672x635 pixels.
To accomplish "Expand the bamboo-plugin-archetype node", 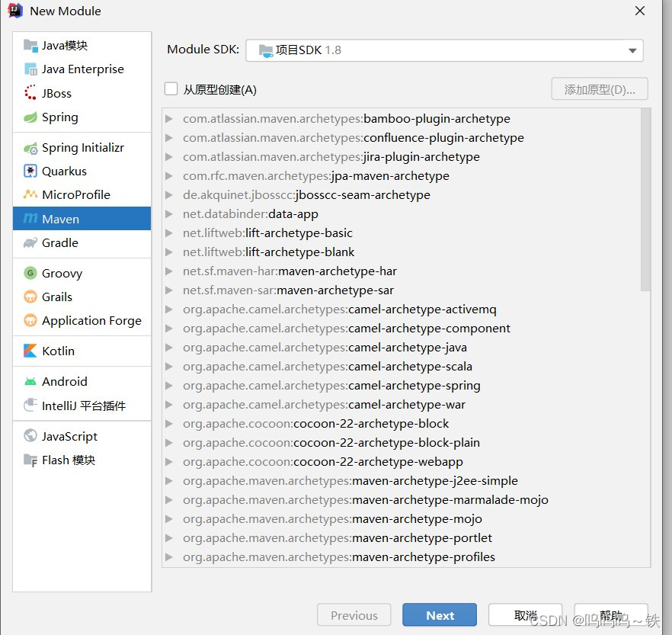I will [169, 119].
